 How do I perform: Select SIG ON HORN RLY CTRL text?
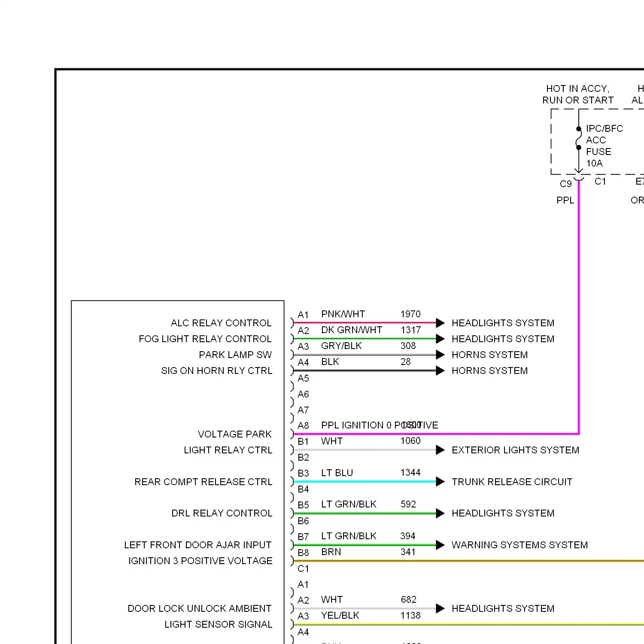217,371
